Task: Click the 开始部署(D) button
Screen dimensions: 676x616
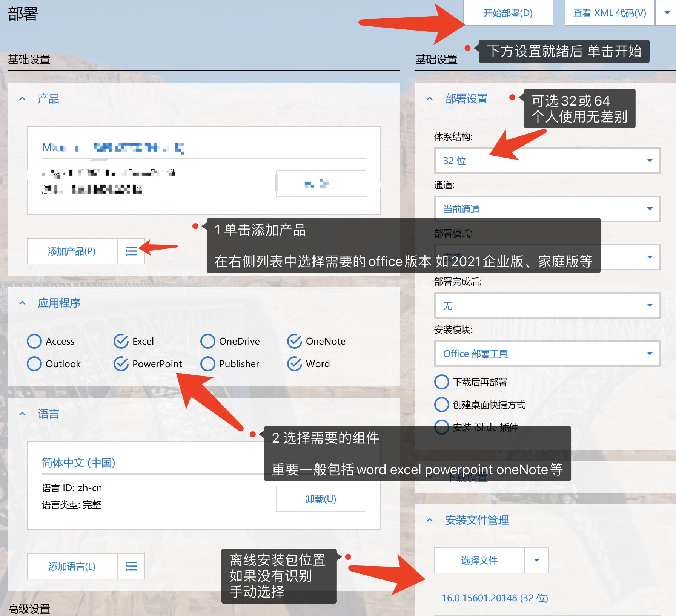Action: [x=508, y=13]
